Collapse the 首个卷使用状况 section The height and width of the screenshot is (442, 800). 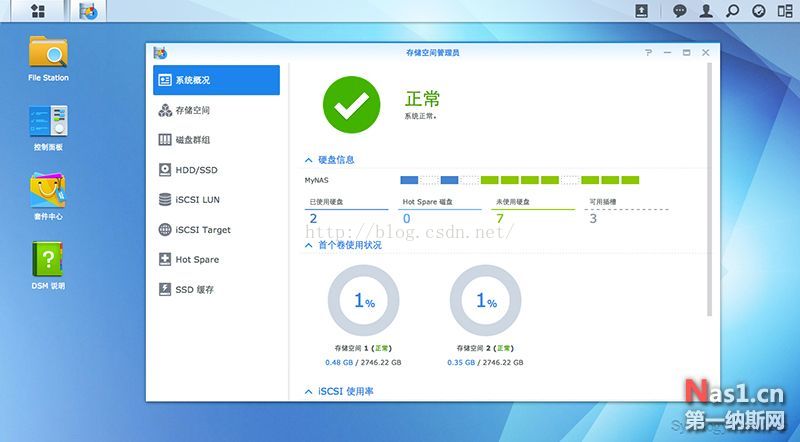pyautogui.click(x=308, y=245)
